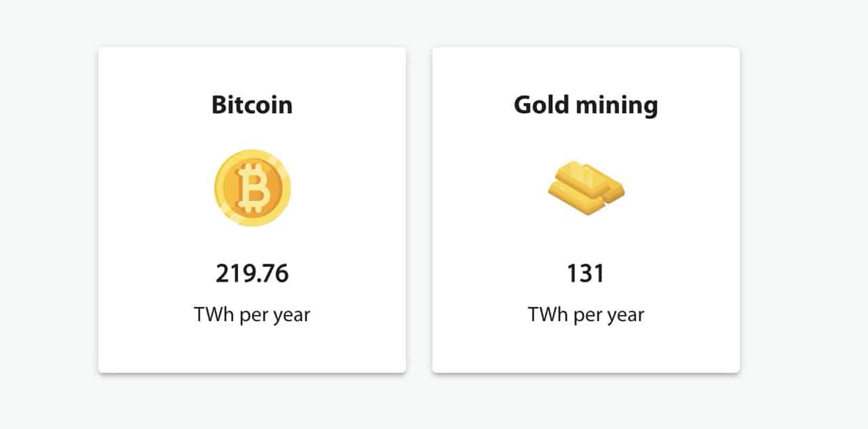Screen dimensions: 868x429
Task: Select the 219.76 energy value
Action: tap(252, 274)
